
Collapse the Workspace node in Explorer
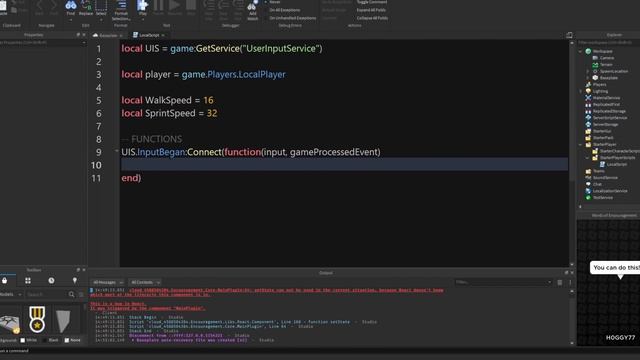point(580,51)
